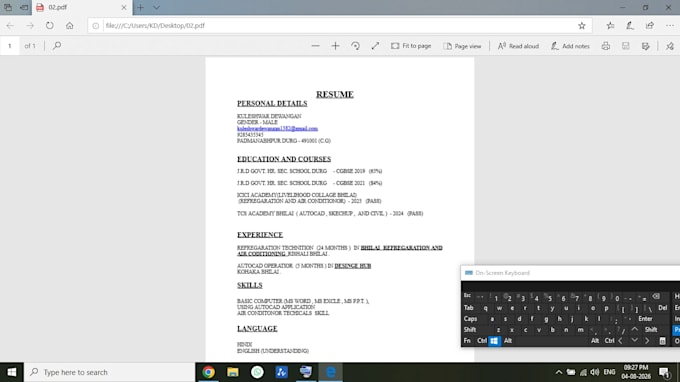680x382 pixels.
Task: Click the set these tabs aside icon
Action: [24, 7]
